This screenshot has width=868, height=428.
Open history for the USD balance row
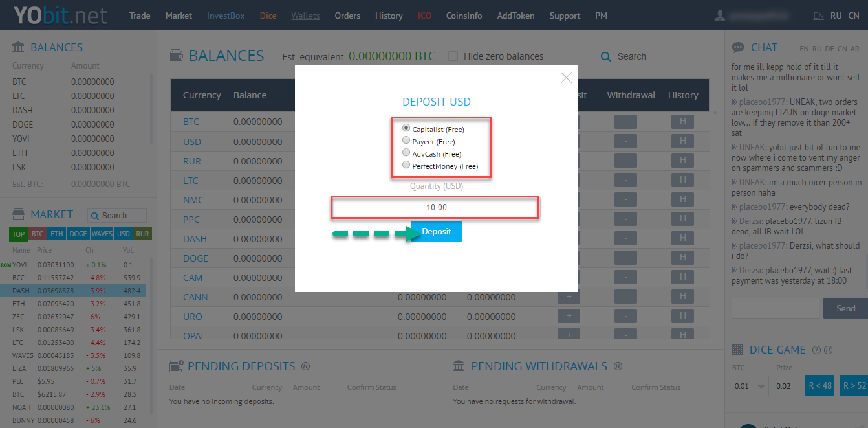pos(682,141)
